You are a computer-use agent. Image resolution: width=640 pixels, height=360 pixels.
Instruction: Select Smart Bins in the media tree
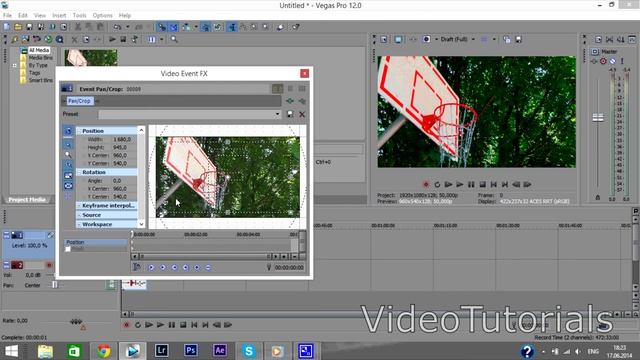[x=40, y=80]
